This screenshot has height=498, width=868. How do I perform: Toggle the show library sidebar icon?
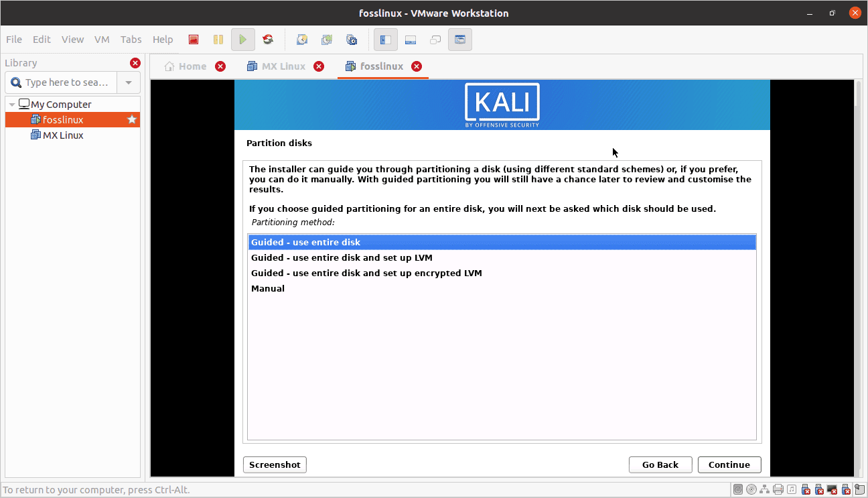(x=386, y=40)
